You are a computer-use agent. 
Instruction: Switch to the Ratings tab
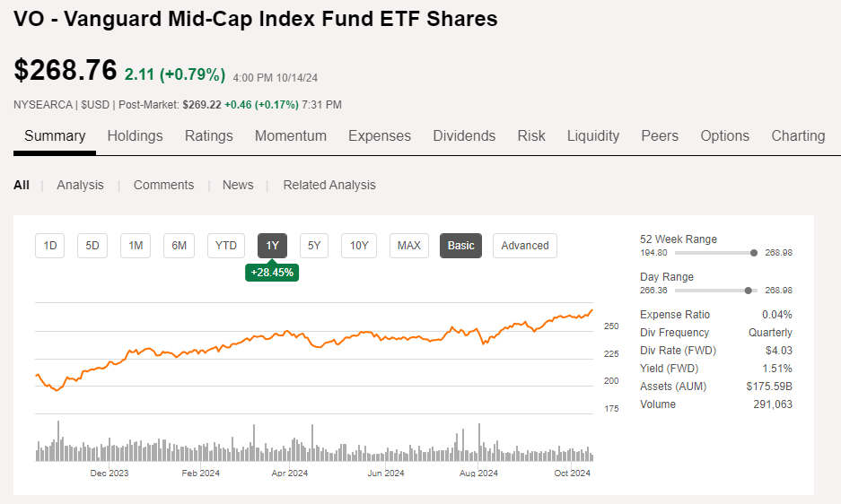point(208,135)
